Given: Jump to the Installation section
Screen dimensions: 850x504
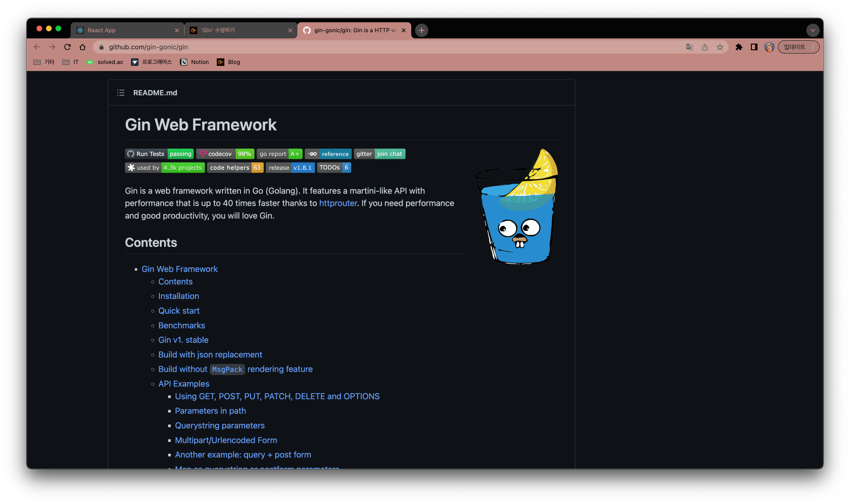Looking at the screenshot, I should tap(179, 296).
